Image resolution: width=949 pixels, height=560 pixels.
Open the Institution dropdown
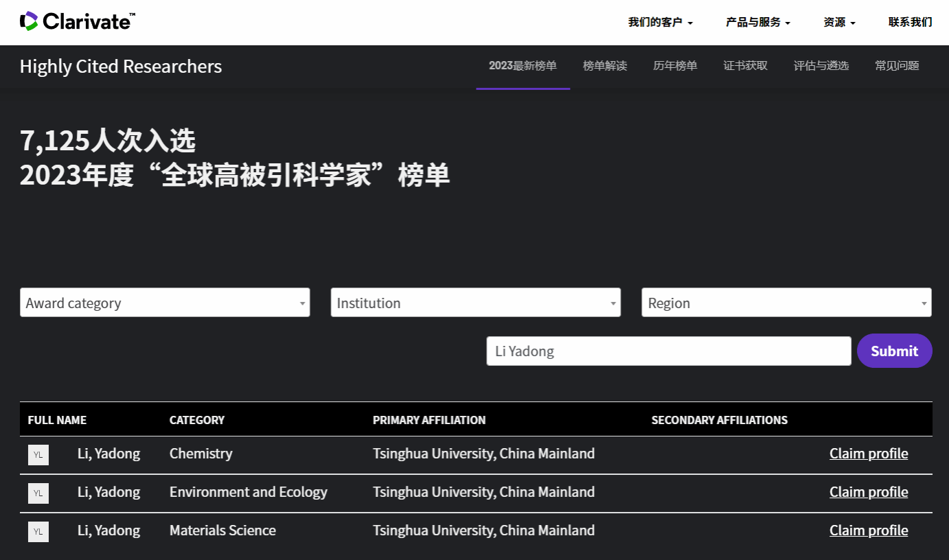[x=475, y=303]
